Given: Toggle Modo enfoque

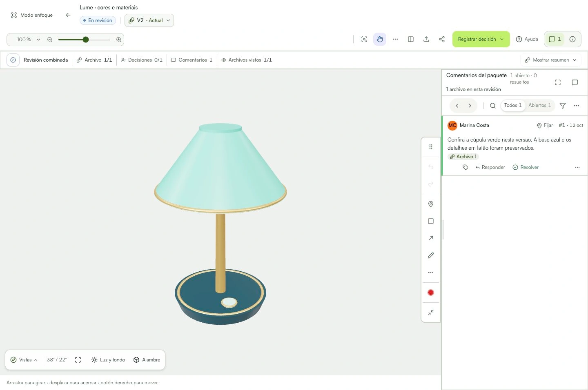Looking at the screenshot, I should coord(32,15).
